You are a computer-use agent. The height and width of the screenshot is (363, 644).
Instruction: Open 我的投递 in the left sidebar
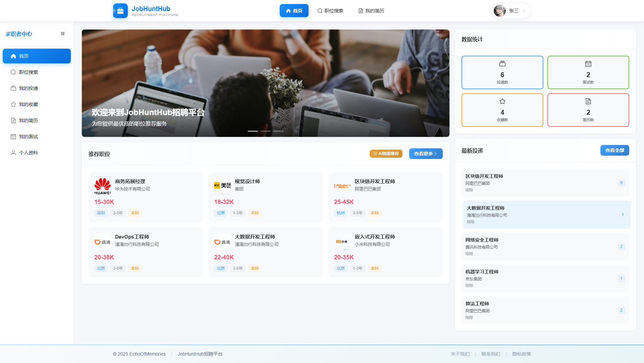click(37, 88)
